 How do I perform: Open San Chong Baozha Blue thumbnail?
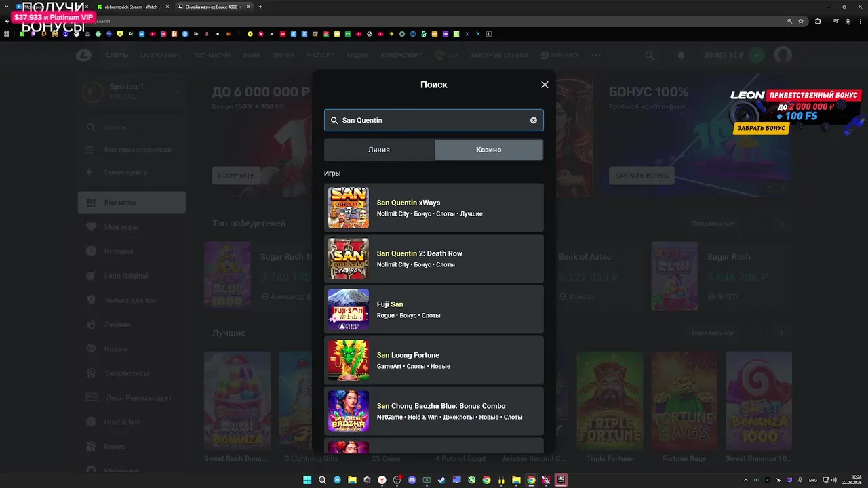point(349,411)
